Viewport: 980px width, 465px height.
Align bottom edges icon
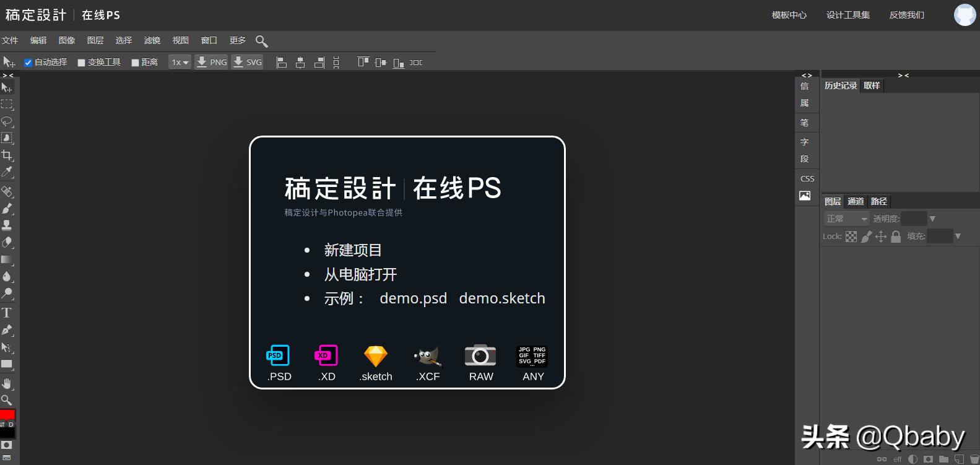pos(399,63)
